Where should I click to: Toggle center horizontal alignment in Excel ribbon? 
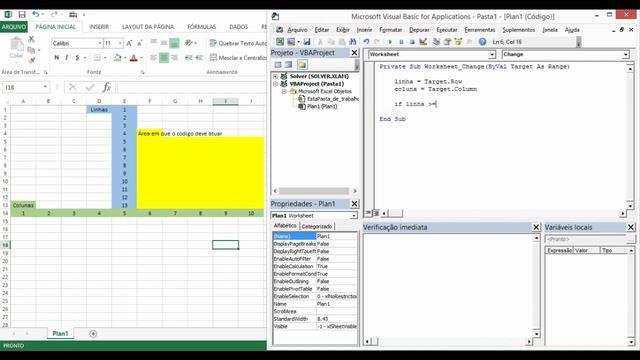pyautogui.click(x=164, y=58)
